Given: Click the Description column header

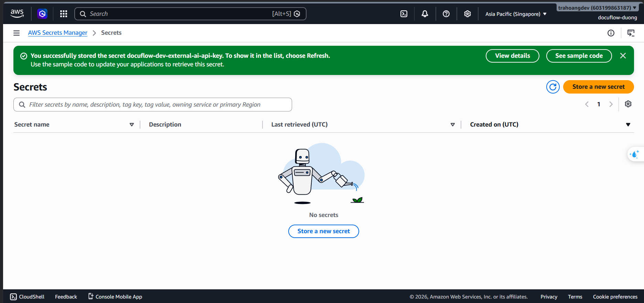Looking at the screenshot, I should pos(165,125).
